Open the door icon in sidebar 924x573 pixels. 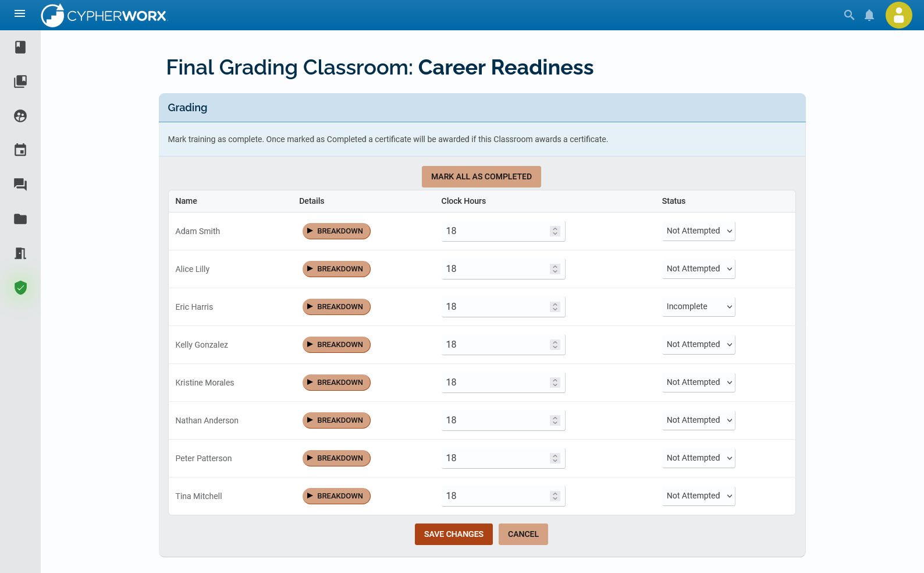coord(20,253)
